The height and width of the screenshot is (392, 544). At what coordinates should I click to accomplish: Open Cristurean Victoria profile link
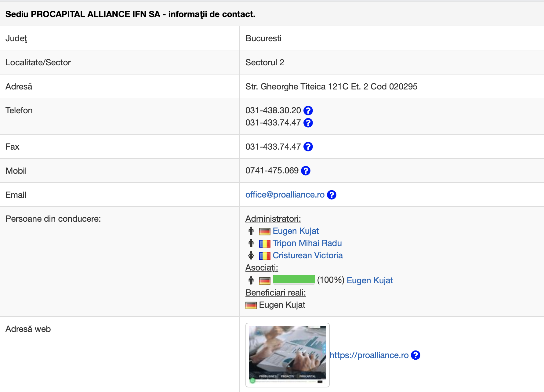[307, 256]
